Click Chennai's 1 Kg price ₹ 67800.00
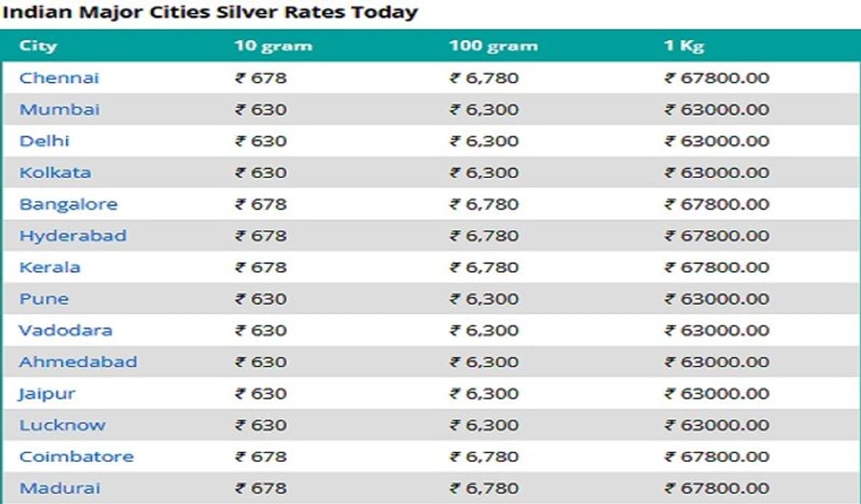The height and width of the screenshot is (504, 861). pos(717,78)
